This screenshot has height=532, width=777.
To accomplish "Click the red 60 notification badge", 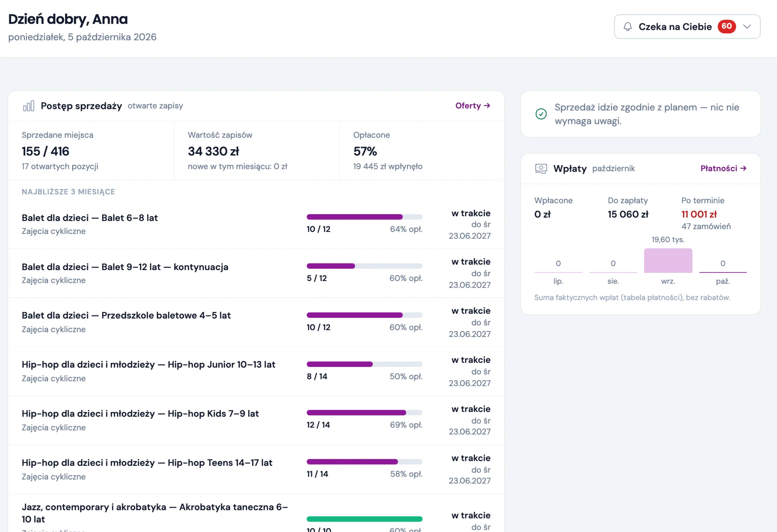I will [726, 26].
